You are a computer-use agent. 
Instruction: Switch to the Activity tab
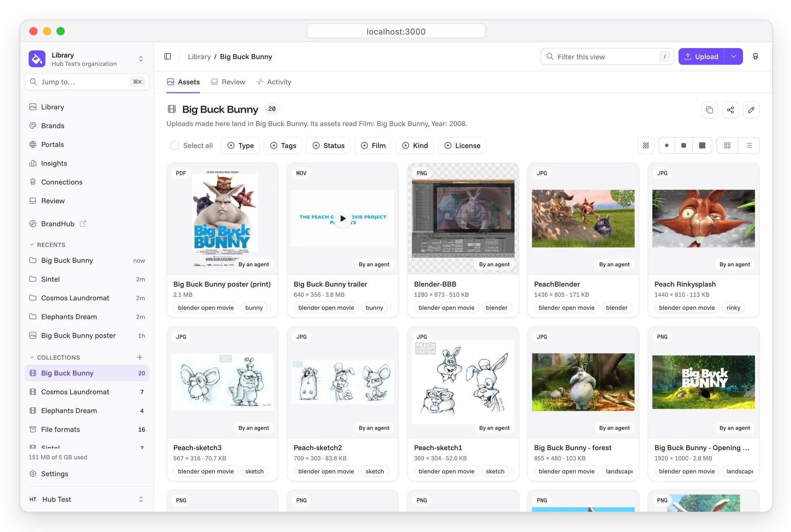click(274, 82)
